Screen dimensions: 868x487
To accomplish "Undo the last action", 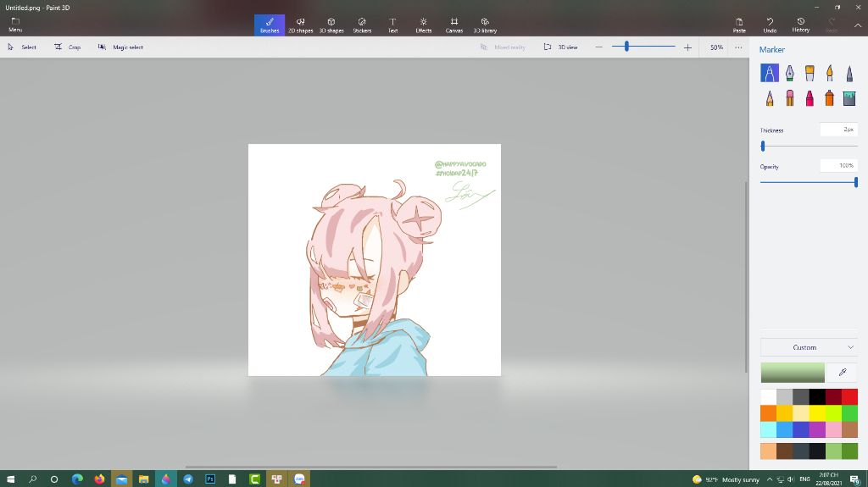I will [x=770, y=25].
